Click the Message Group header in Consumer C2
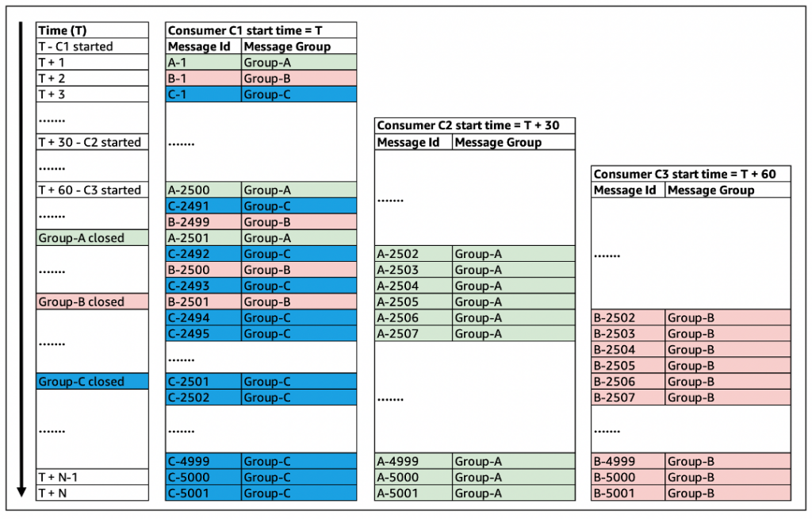 pos(500,142)
